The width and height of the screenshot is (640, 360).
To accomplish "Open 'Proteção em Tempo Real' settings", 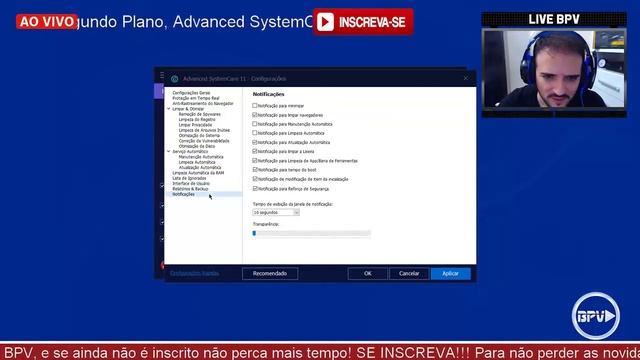I will pos(196,98).
